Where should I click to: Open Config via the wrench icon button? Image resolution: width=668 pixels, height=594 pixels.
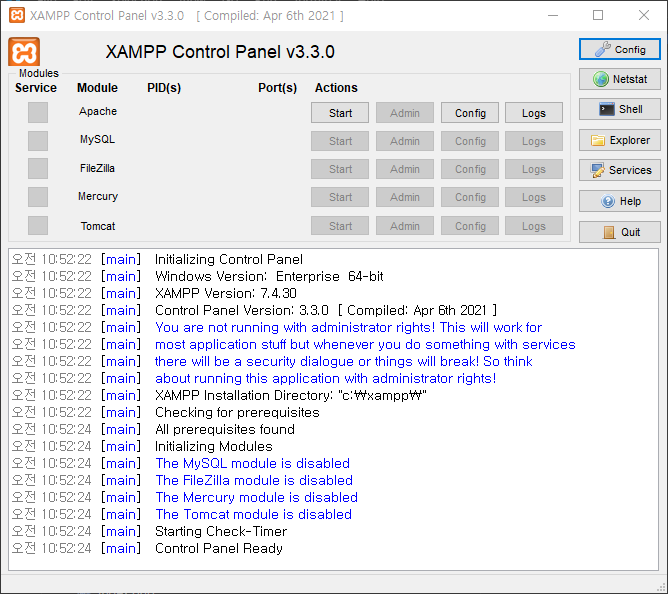(619, 49)
